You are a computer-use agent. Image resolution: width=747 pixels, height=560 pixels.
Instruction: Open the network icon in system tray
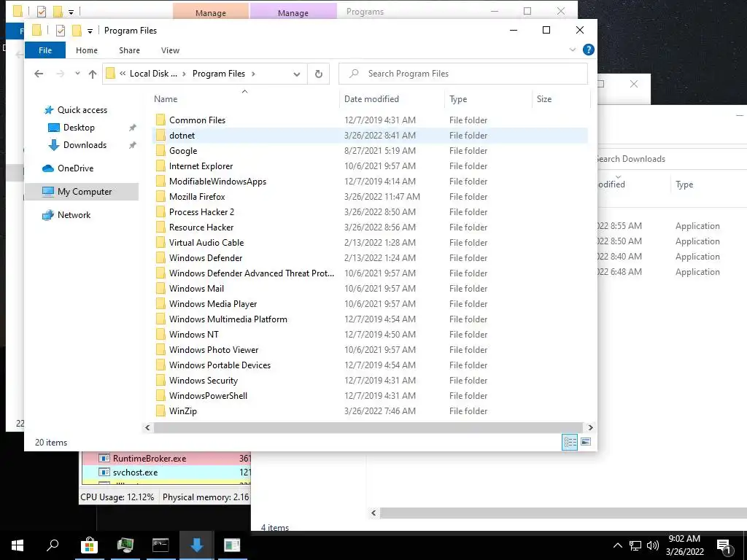[x=635, y=545]
